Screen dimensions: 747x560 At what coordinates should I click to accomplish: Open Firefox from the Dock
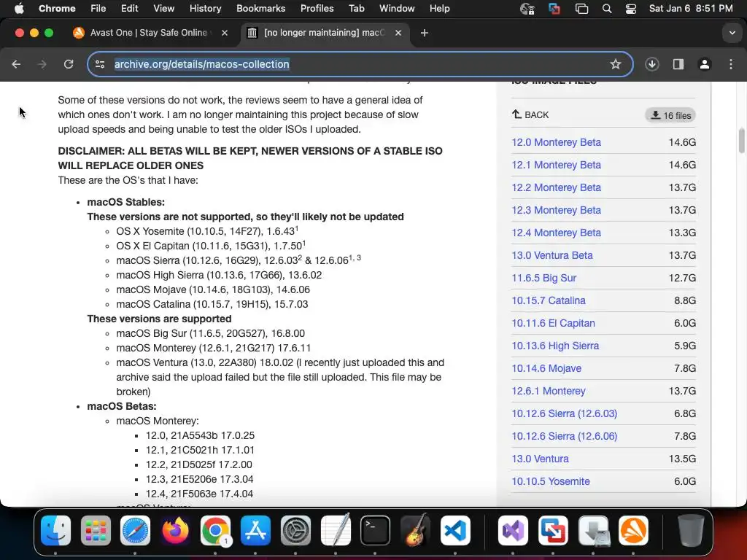point(175,531)
